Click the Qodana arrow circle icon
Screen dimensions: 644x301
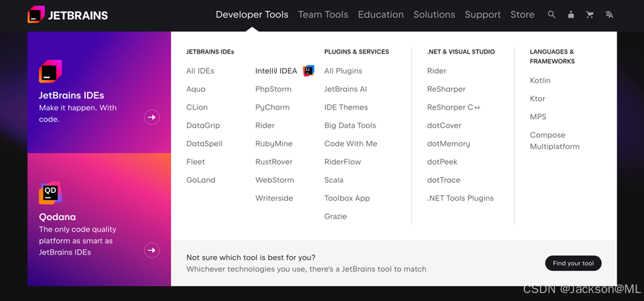[152, 250]
